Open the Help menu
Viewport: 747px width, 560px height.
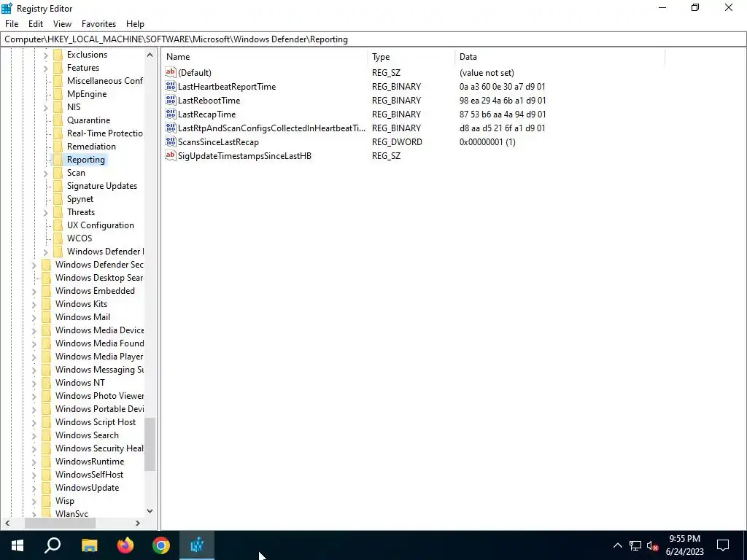pos(135,24)
